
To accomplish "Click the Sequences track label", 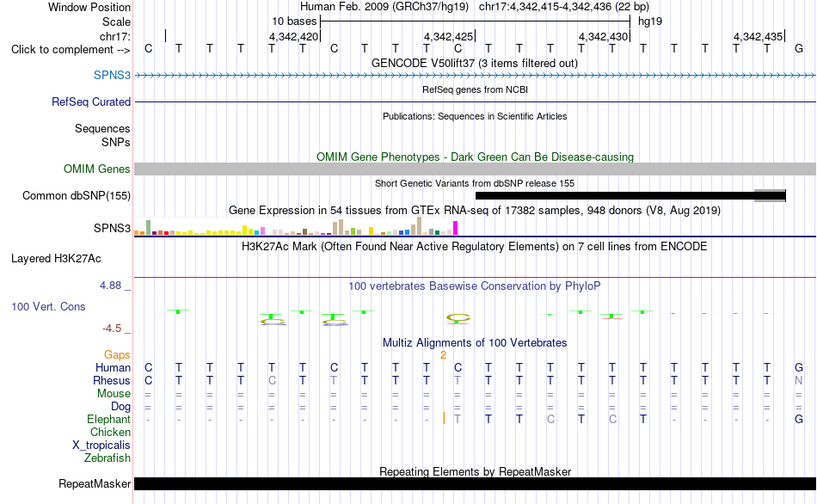I will [x=102, y=128].
